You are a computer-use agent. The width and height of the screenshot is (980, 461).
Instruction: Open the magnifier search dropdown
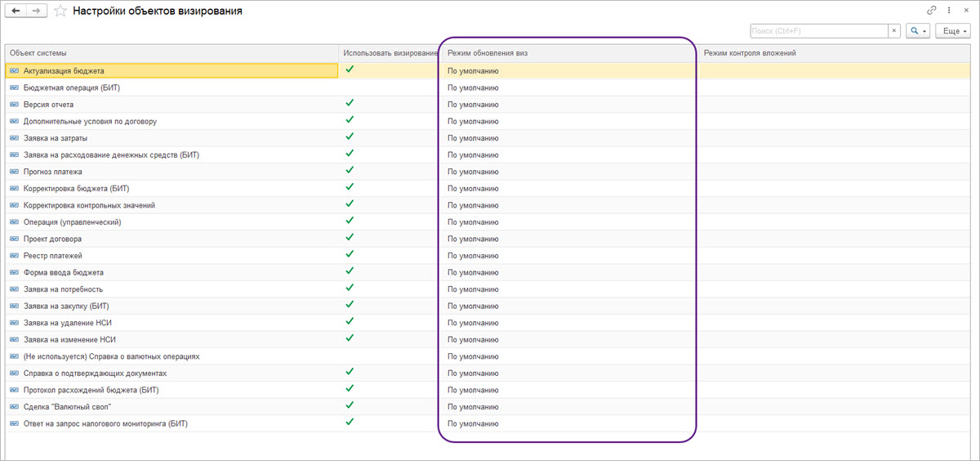[x=919, y=30]
